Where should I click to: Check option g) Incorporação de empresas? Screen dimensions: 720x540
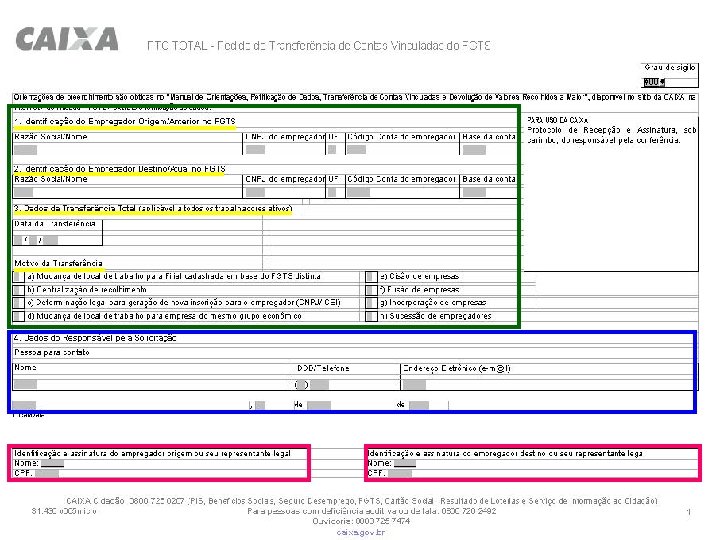tap(371, 303)
